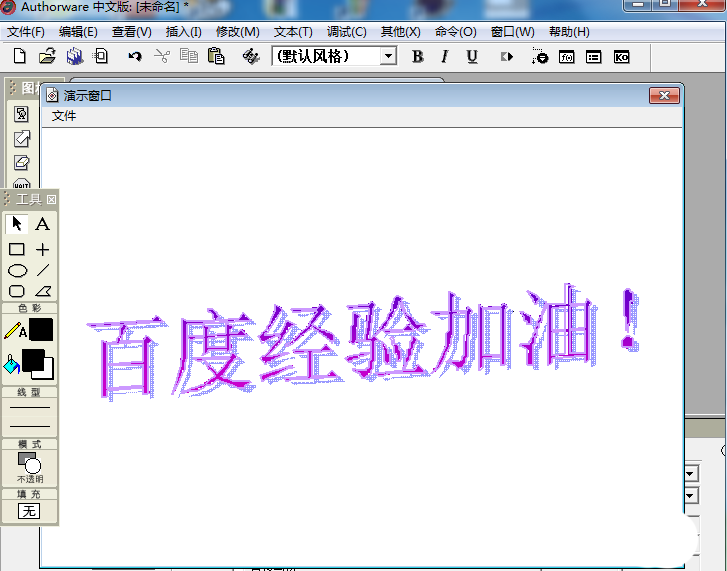The height and width of the screenshot is (571, 727).
Task: Select the pointer selection tool
Action: (17, 224)
